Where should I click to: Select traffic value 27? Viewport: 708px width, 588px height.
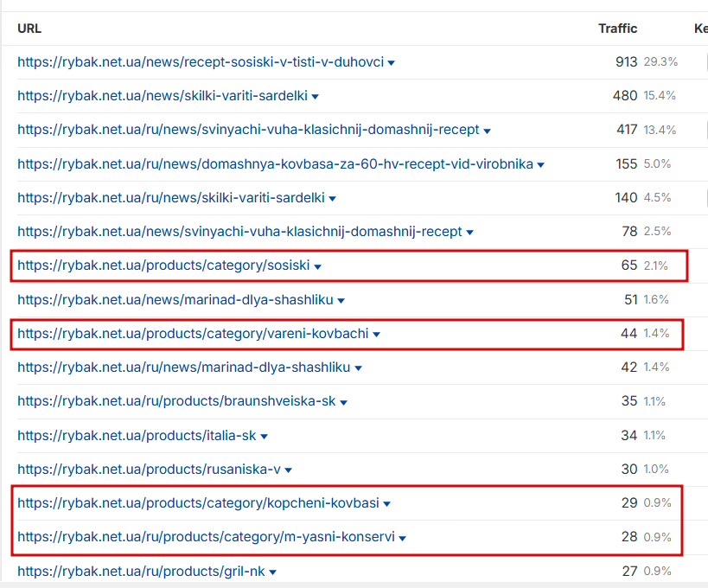pyautogui.click(x=630, y=572)
